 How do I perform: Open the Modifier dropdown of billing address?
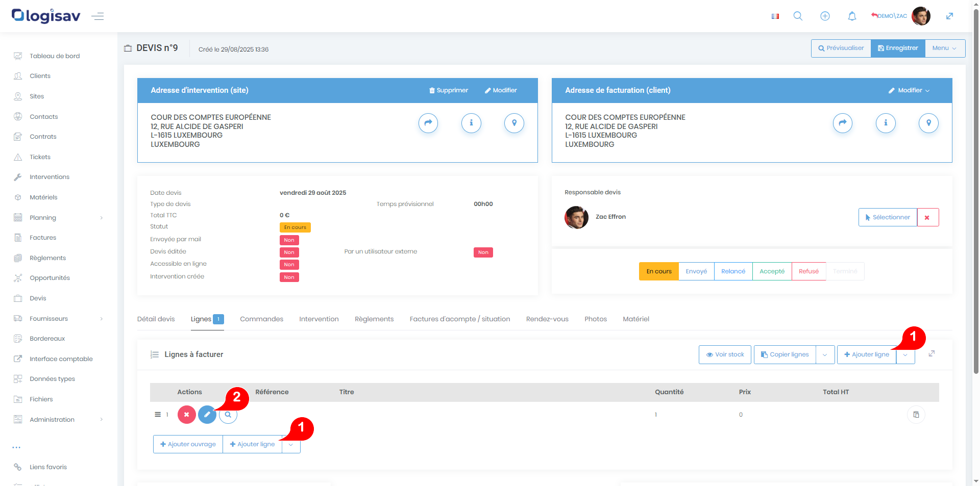click(x=909, y=90)
